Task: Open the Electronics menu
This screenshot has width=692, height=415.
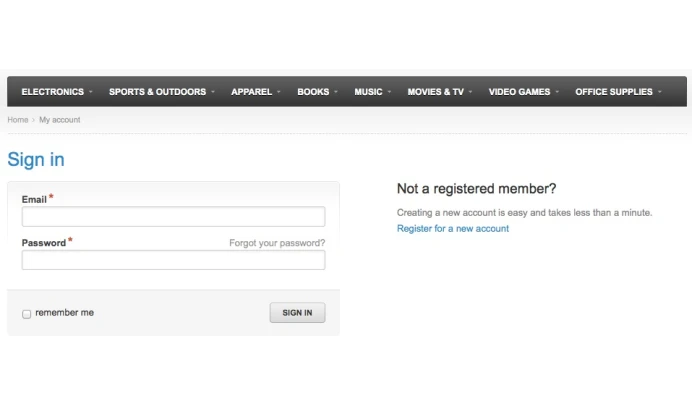Action: click(x=52, y=92)
